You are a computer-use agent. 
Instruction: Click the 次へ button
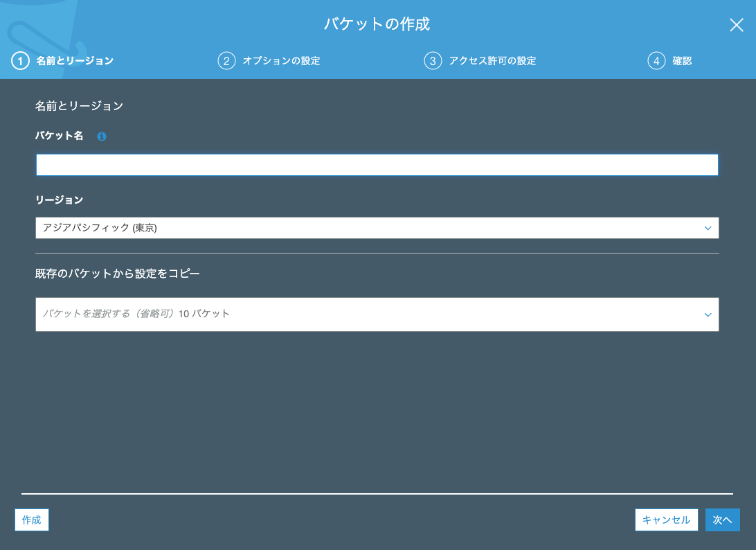pyautogui.click(x=722, y=520)
